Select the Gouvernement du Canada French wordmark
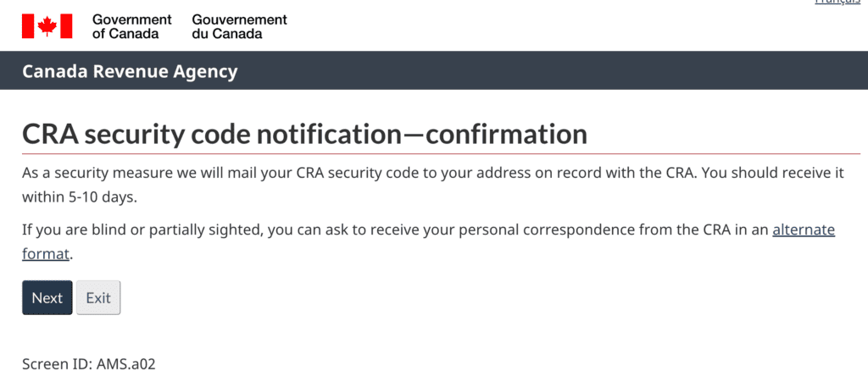 pos(240,26)
